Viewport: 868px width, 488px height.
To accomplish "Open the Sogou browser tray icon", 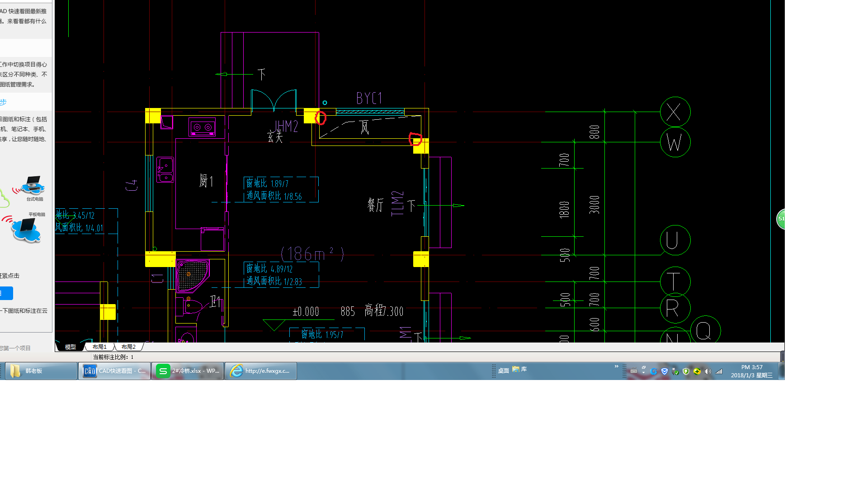I will tap(654, 371).
